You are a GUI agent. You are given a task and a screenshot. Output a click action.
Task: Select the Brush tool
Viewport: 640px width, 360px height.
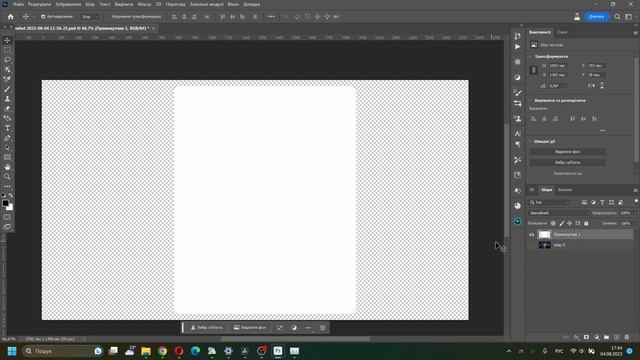pos(7,89)
